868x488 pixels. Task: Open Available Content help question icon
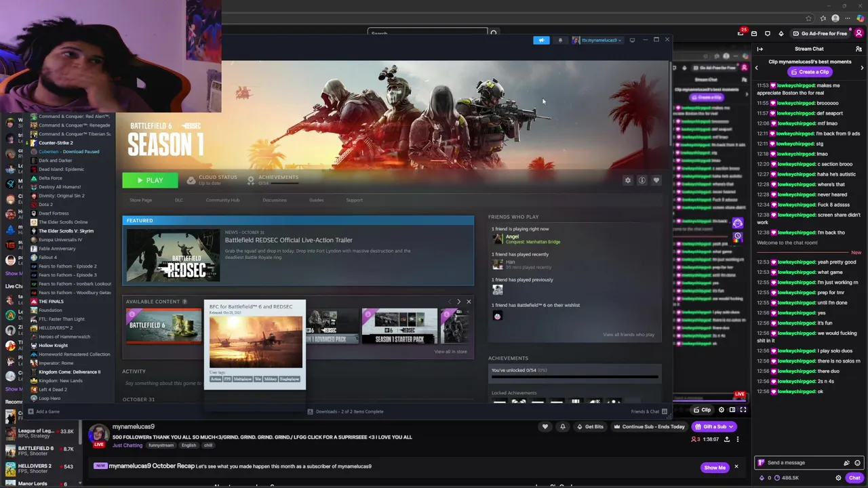[186, 302]
